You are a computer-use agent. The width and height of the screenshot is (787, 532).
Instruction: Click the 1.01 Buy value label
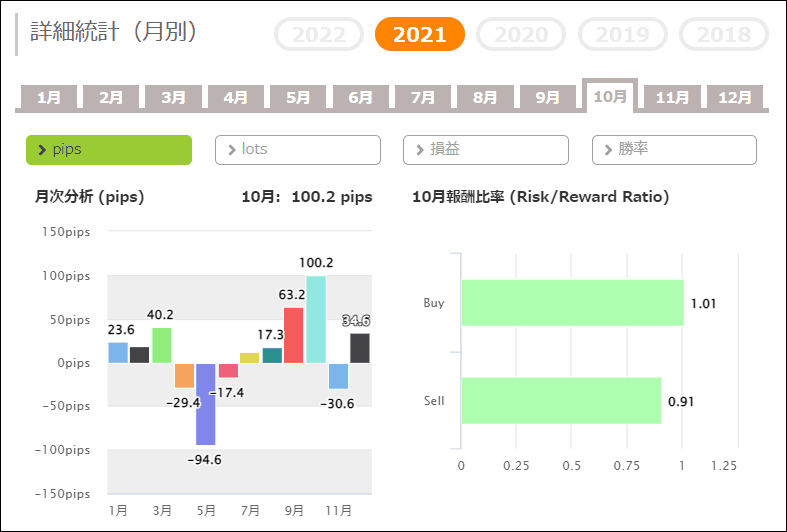point(703,304)
